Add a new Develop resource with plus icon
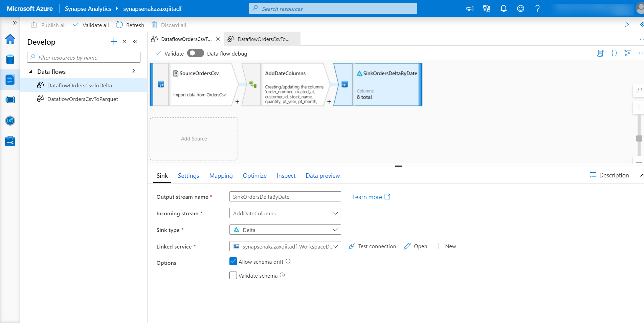 click(114, 42)
